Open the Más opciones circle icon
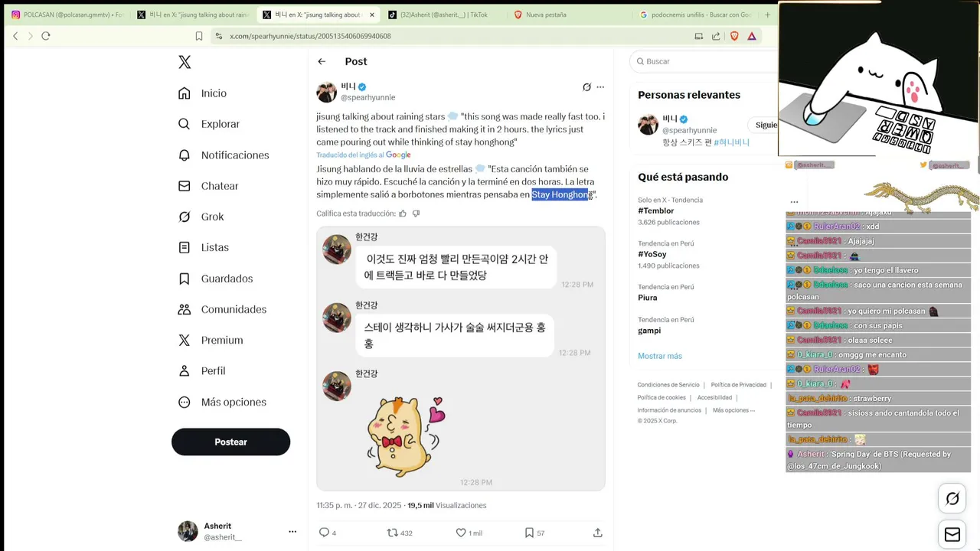This screenshot has height=551, width=980. [184, 402]
